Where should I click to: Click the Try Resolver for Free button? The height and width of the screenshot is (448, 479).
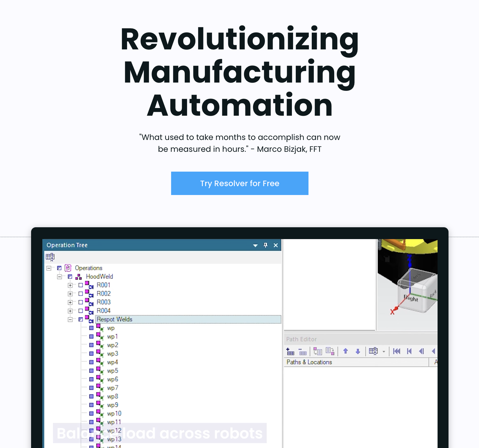[239, 183]
